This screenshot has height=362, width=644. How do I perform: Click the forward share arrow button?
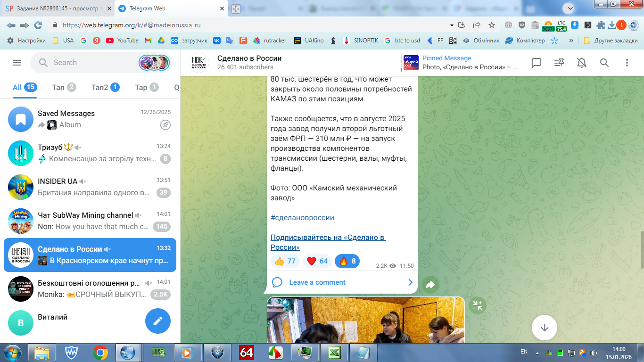[x=430, y=285]
